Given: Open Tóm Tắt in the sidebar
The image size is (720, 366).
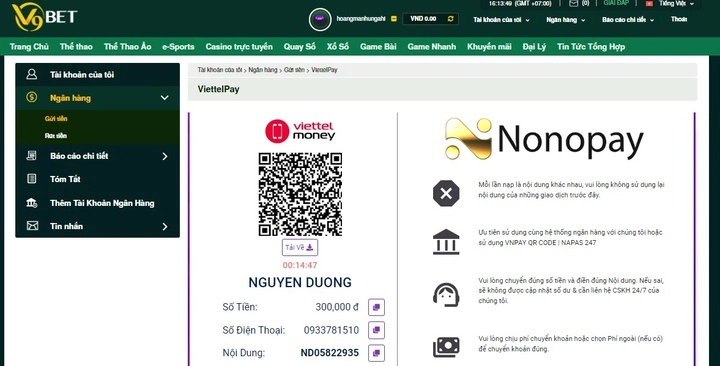Looking at the screenshot, I should pyautogui.click(x=65, y=179).
